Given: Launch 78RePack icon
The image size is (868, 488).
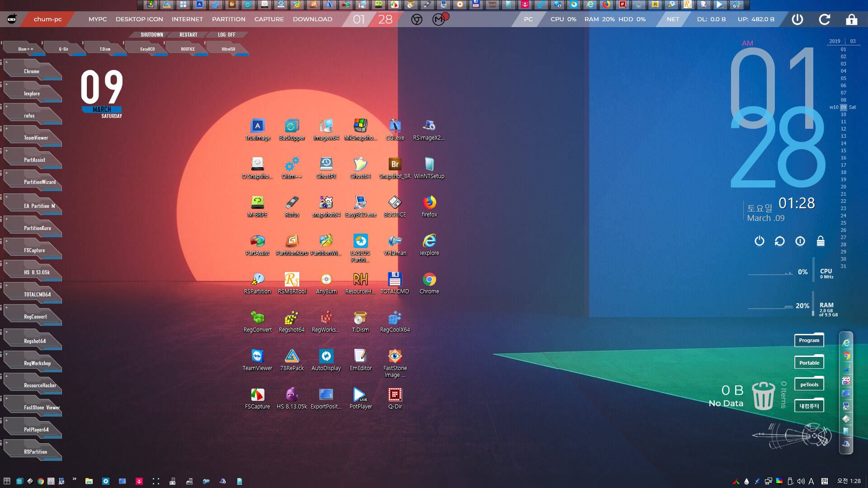Looking at the screenshot, I should 292,360.
